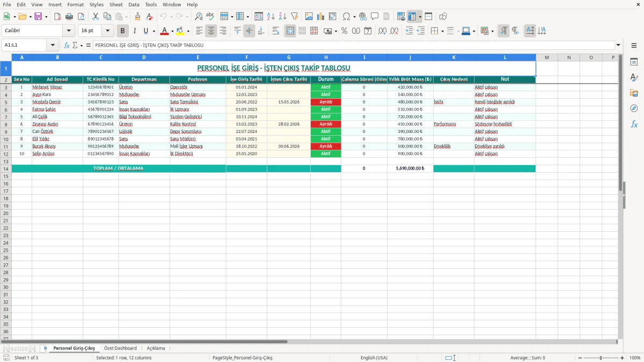
Task: Open the sidebar Navigator compass icon
Action: (x=634, y=109)
